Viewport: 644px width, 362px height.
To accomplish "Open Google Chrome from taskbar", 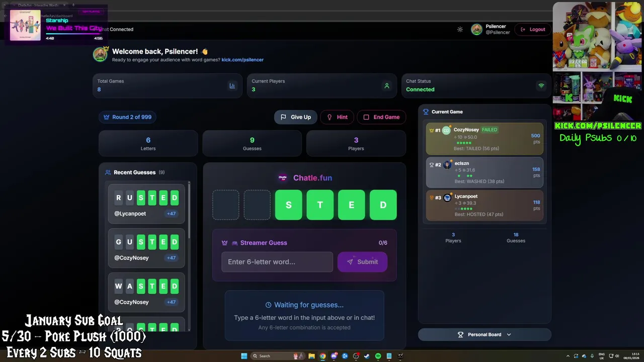I will point(323,356).
